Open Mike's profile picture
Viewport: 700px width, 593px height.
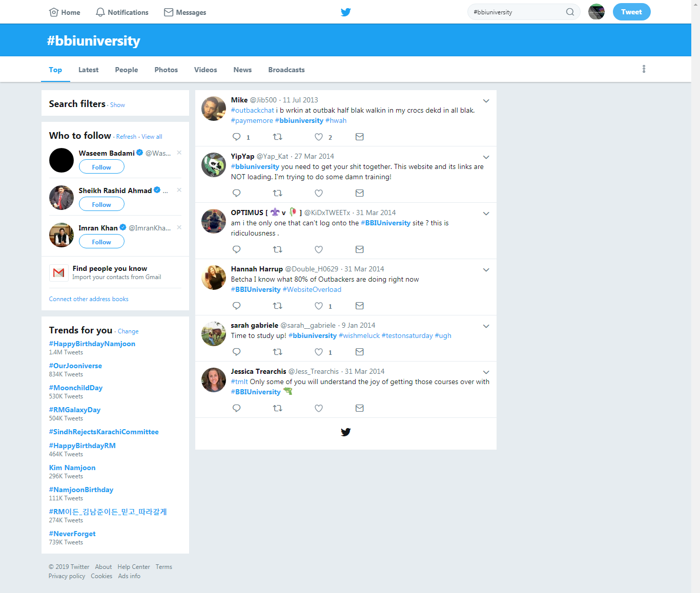(x=214, y=109)
